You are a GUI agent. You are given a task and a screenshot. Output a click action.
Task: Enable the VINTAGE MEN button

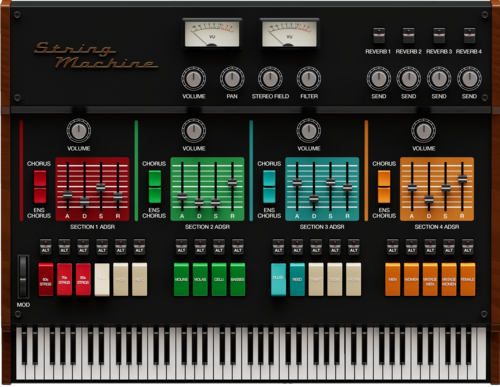[x=430, y=279]
